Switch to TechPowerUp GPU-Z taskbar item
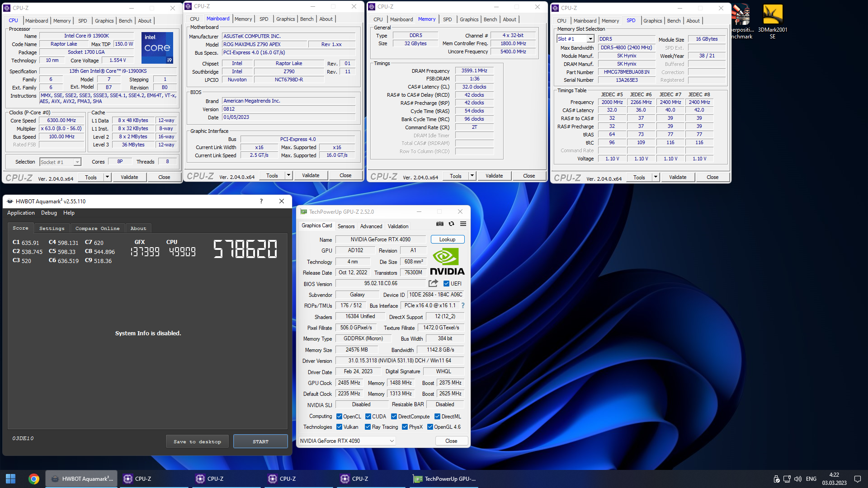The image size is (868, 488). point(444,479)
